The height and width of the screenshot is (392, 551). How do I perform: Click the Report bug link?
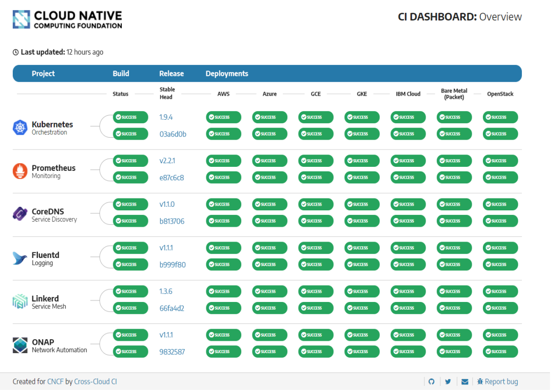pos(501,381)
